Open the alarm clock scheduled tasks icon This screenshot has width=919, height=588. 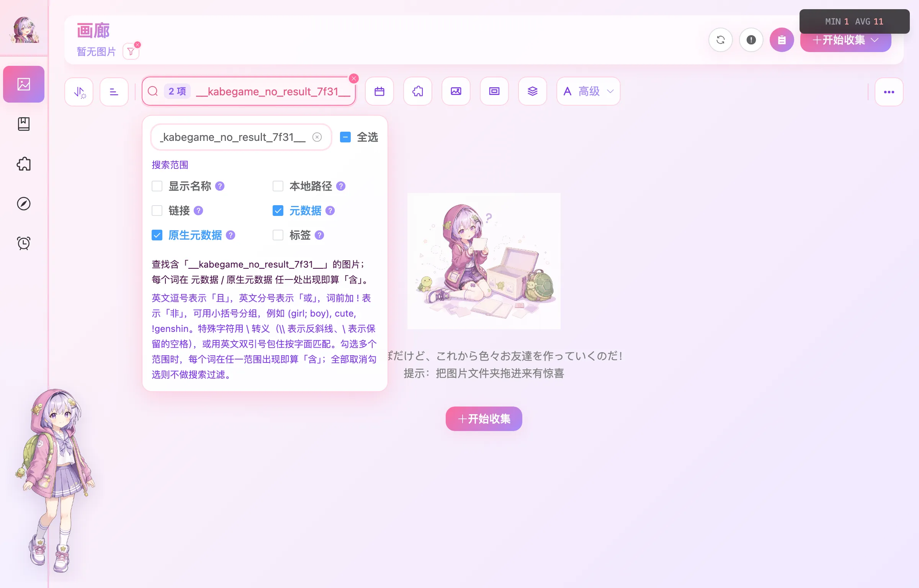tap(24, 243)
